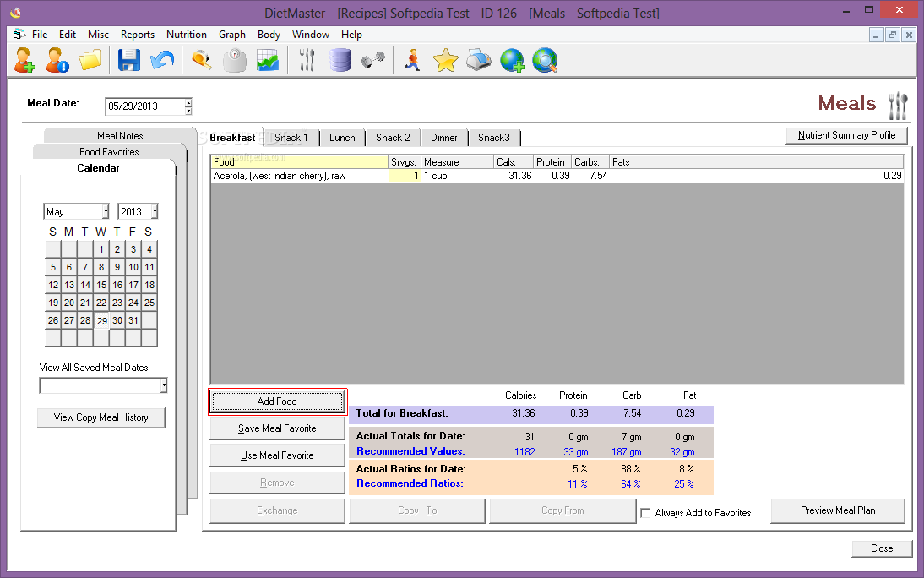The width and height of the screenshot is (924, 578).
Task: Open the green progress chart icon
Action: pyautogui.click(x=268, y=60)
